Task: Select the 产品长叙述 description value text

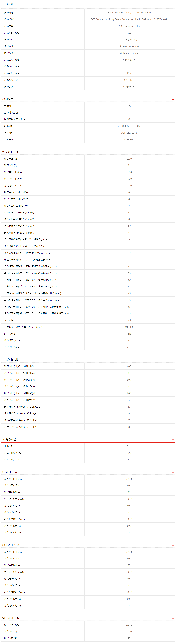Action: (x=129, y=19)
